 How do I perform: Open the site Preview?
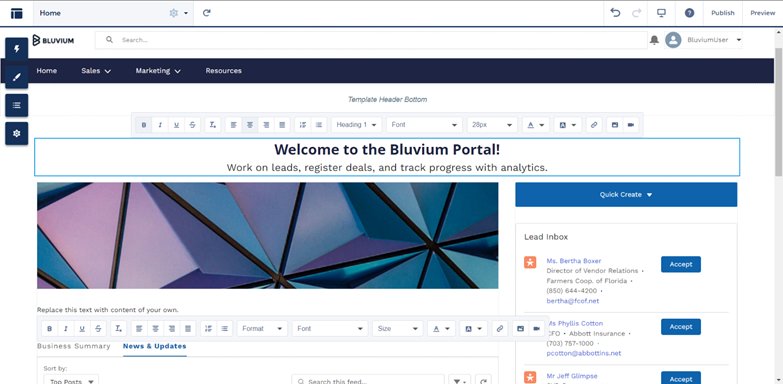(763, 13)
